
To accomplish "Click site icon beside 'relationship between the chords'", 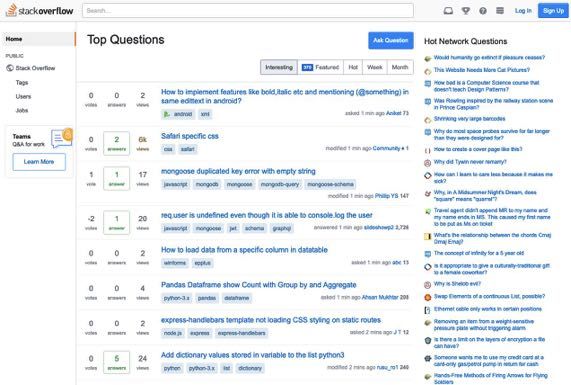I will click(x=428, y=236).
